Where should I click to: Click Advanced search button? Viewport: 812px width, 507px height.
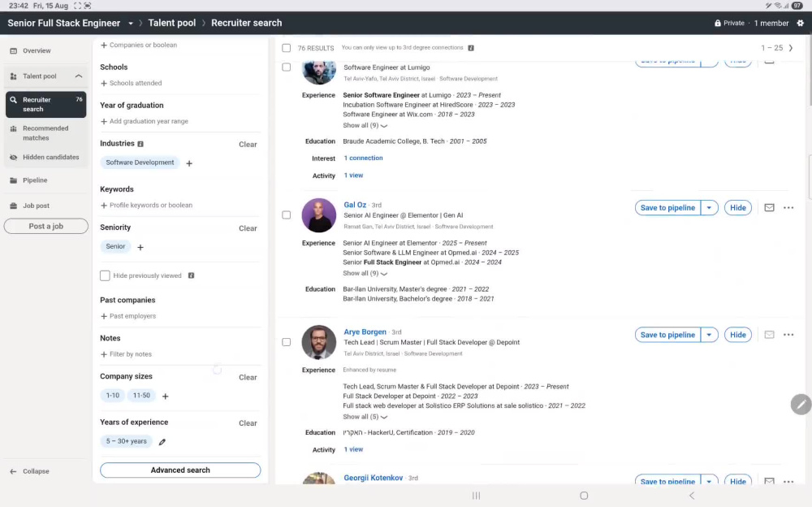point(180,470)
